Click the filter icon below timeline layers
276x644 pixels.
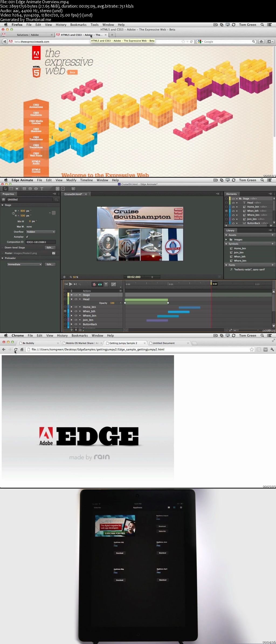[71, 330]
